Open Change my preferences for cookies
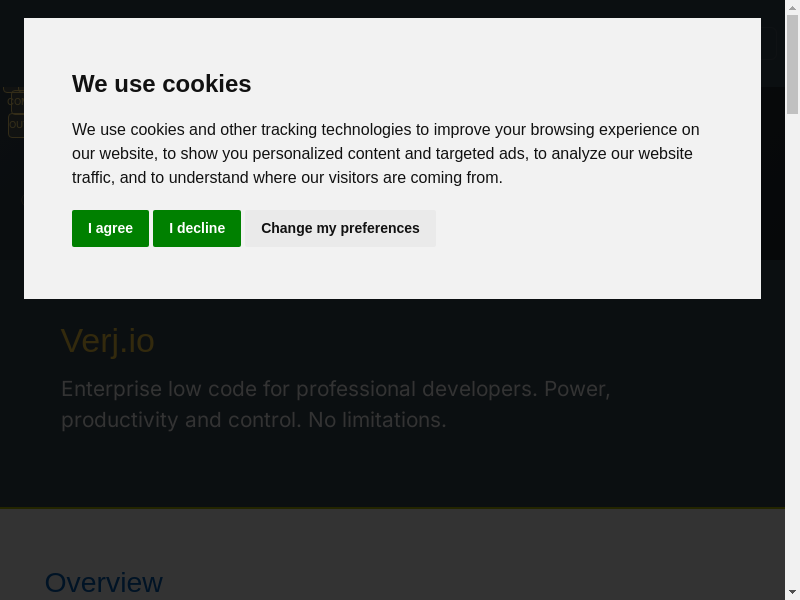Viewport: 800px width, 600px height. [340, 228]
